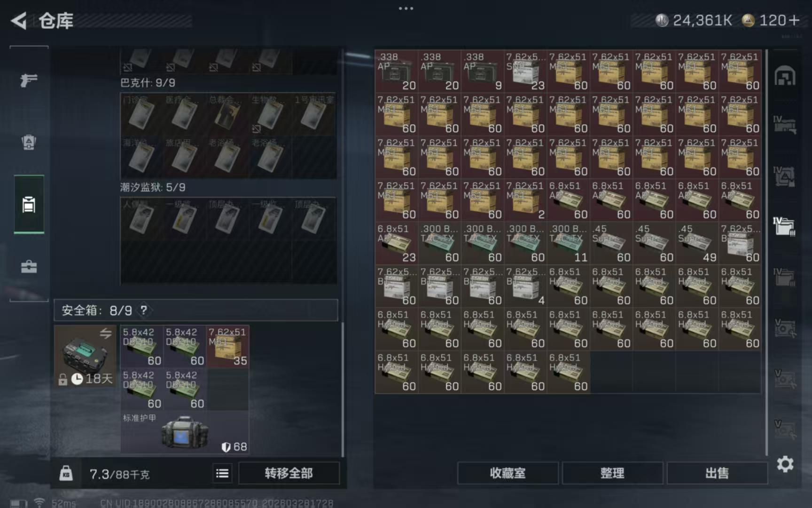Go back using the arrow beside 仓库
This screenshot has height=508, width=812.
point(19,21)
